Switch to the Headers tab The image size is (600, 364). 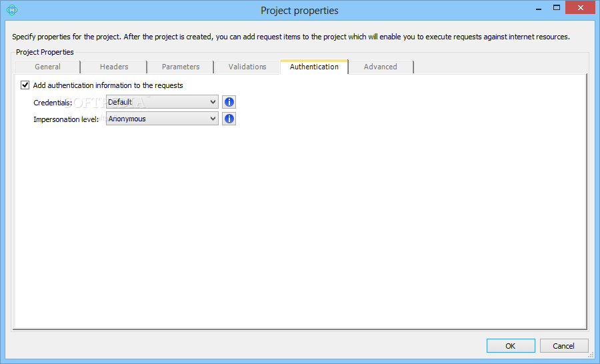(114, 67)
